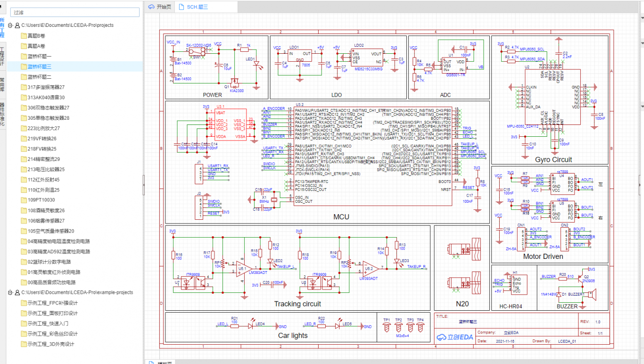Image resolution: width=644 pixels, height=364 pixels.
Task: Select the 8MHz crystal X1 symbol
Action: (x=275, y=199)
